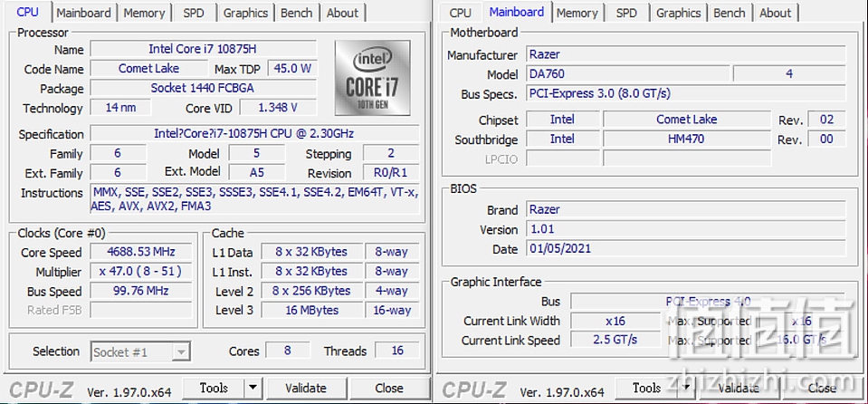
Task: Switch to CPU tab in right window
Action: click(x=461, y=13)
